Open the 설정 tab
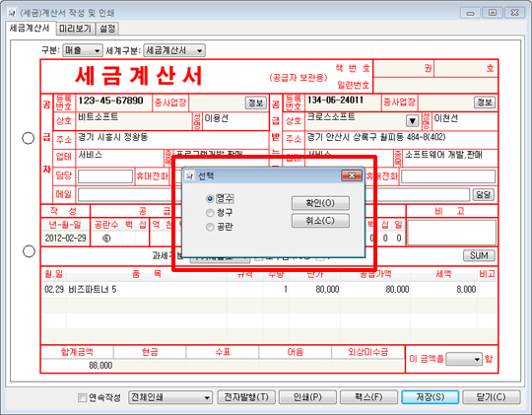 pyautogui.click(x=107, y=29)
